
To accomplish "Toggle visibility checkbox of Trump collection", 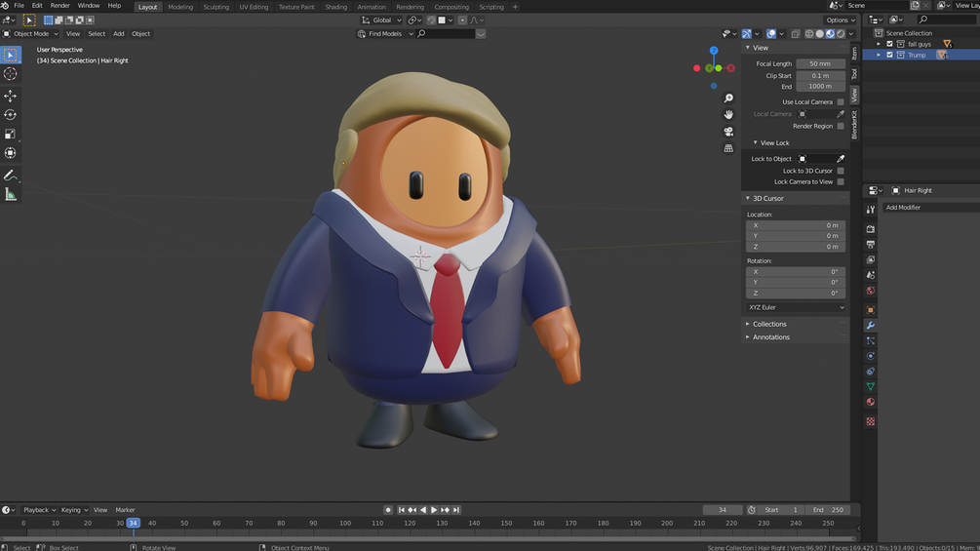I will pyautogui.click(x=890, y=55).
